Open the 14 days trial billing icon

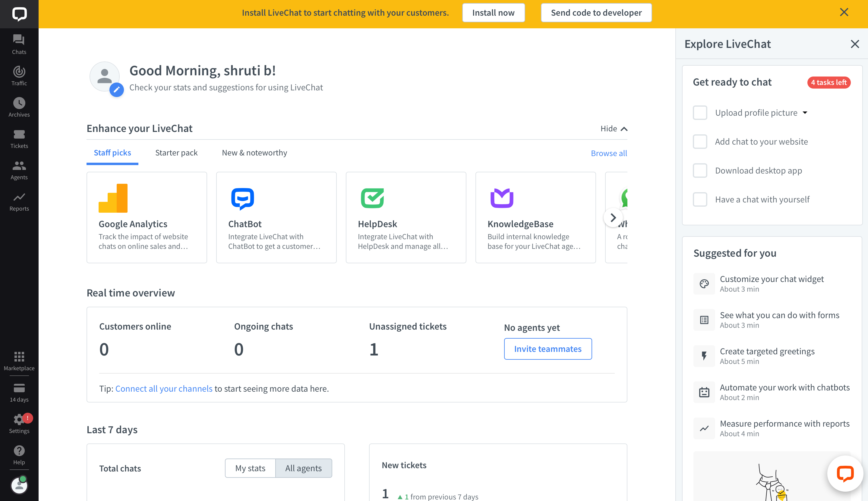point(19,392)
